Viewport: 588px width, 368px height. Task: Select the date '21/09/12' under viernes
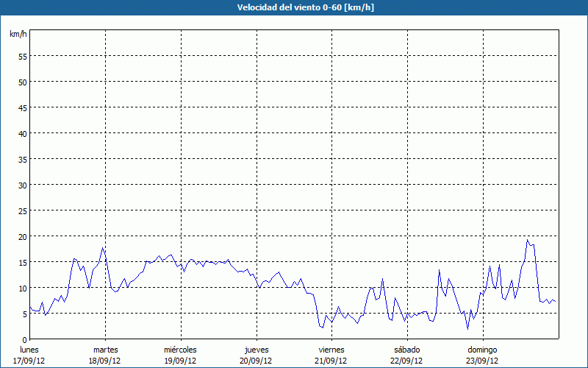pos(331,361)
